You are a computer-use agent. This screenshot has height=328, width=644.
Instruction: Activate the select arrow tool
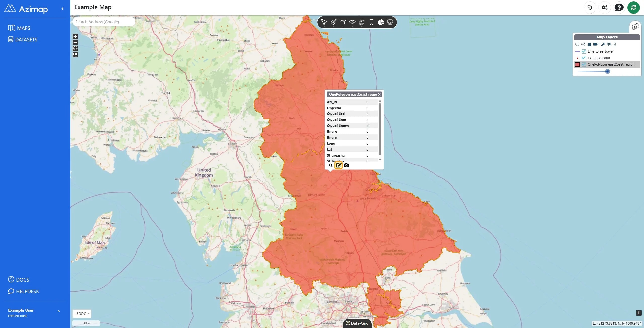point(324,22)
